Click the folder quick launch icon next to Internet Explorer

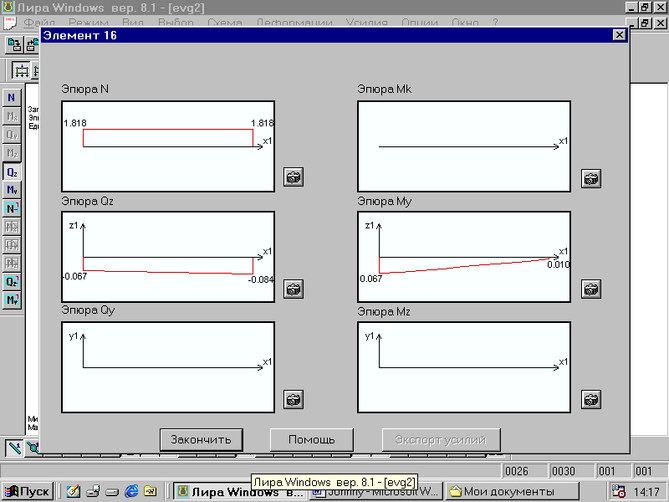click(150, 492)
